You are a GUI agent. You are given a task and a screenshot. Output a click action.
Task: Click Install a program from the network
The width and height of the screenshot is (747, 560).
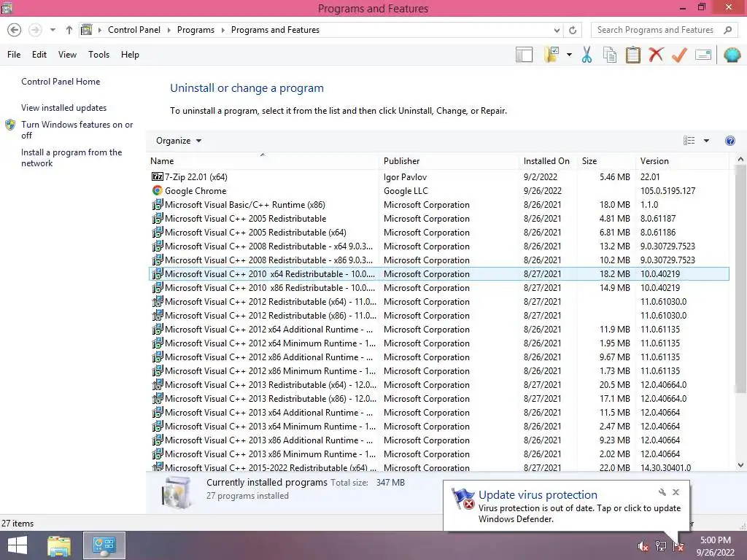pyautogui.click(x=71, y=157)
